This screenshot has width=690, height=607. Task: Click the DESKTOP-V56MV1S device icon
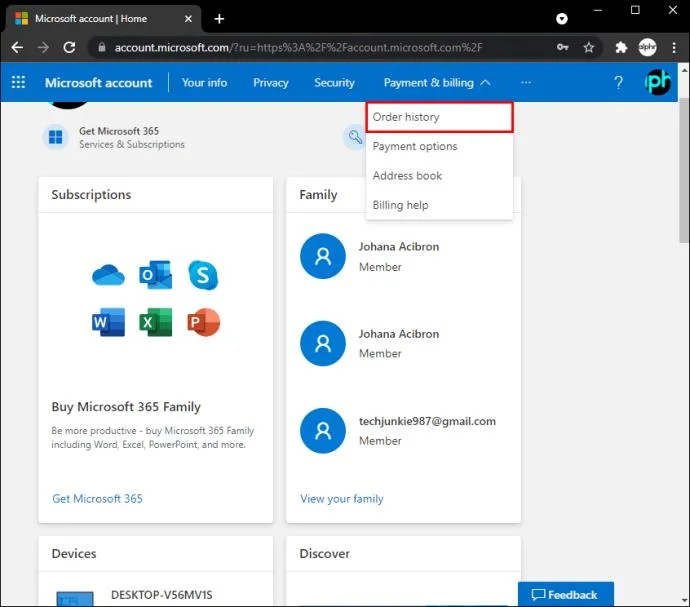(x=75, y=599)
